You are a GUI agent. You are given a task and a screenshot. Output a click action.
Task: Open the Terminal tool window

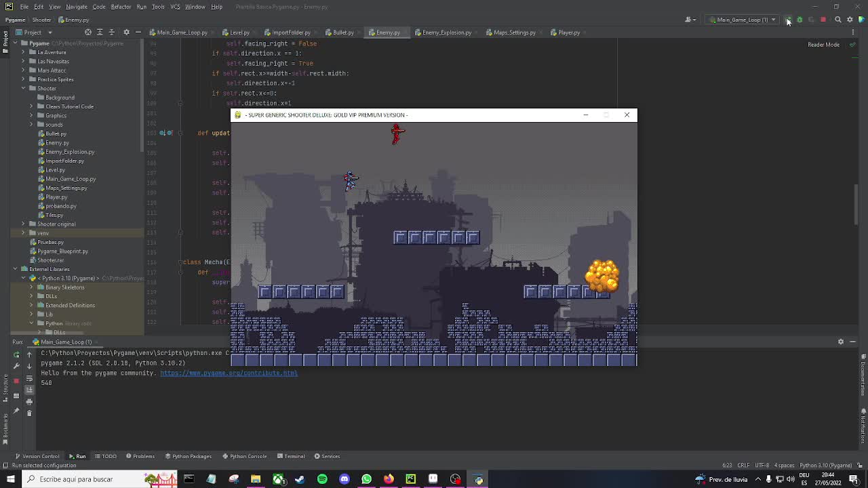click(291, 456)
